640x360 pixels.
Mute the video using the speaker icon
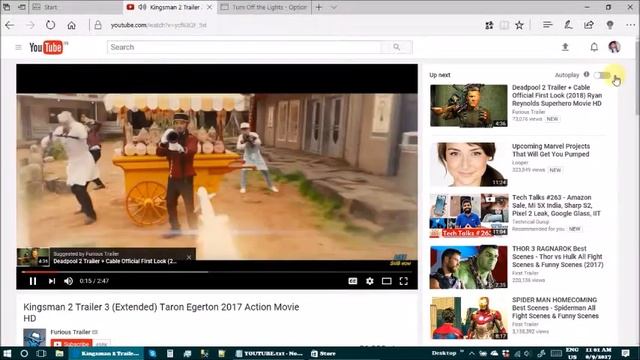click(x=69, y=281)
